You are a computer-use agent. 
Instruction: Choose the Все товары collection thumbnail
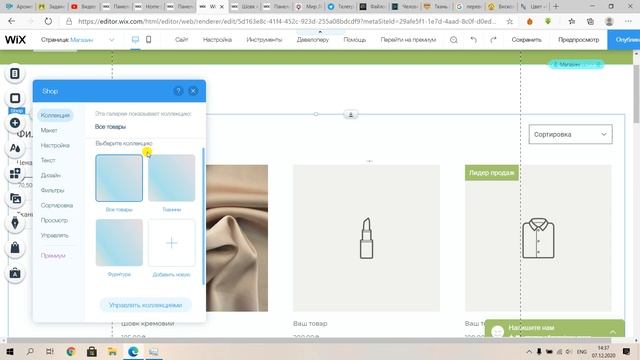coord(119,178)
